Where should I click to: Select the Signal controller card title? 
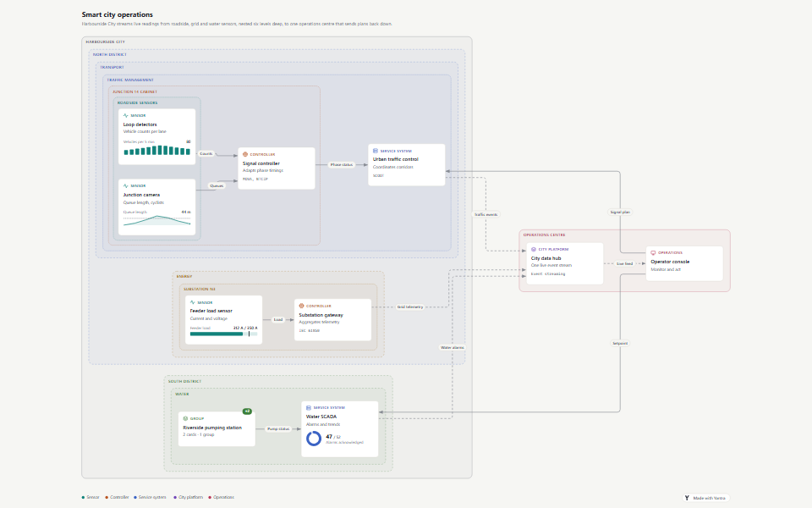click(261, 163)
